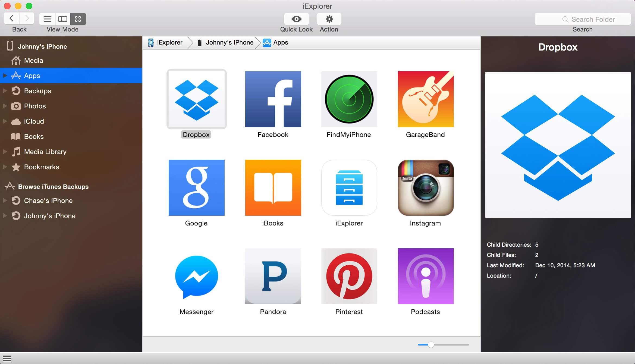Open the Media section in sidebar
The width and height of the screenshot is (635, 364).
[x=34, y=60]
